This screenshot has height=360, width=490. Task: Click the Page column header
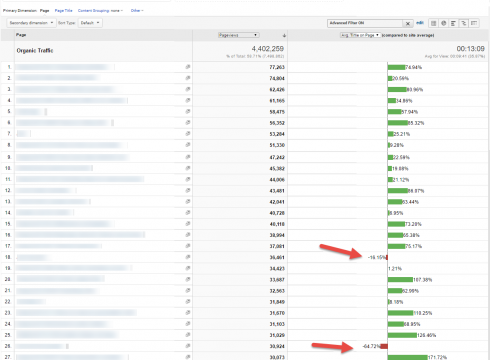coord(21,35)
